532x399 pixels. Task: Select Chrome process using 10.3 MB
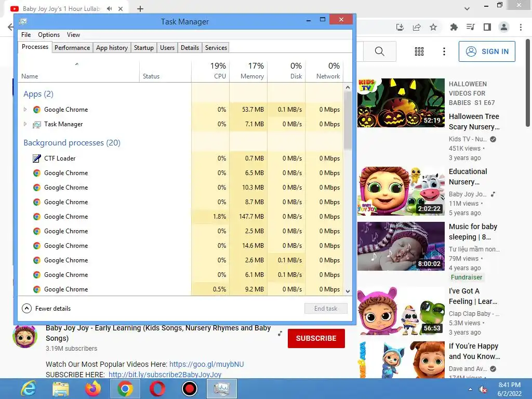pos(181,187)
